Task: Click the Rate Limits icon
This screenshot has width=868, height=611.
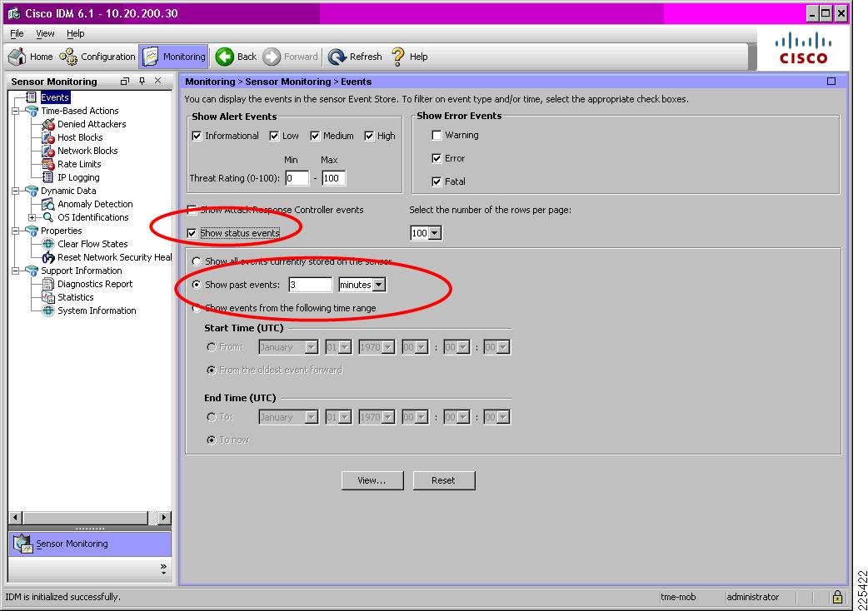Action: pyautogui.click(x=48, y=164)
